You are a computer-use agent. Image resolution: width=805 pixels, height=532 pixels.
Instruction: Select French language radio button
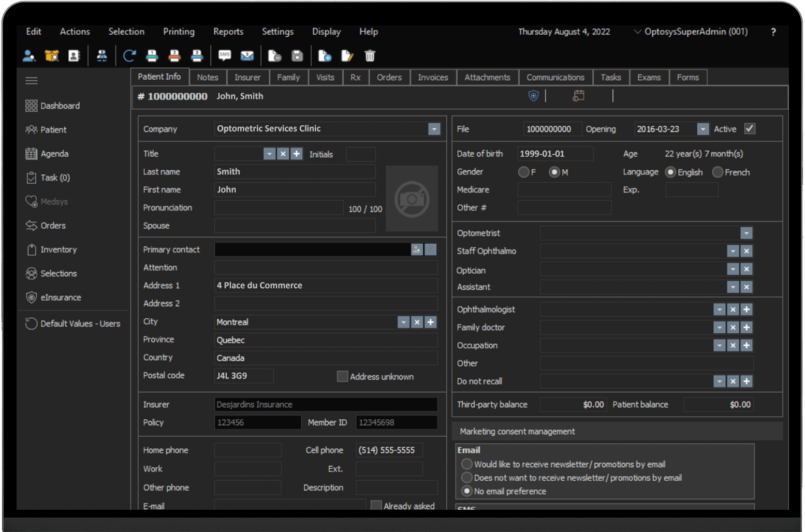[x=718, y=172]
